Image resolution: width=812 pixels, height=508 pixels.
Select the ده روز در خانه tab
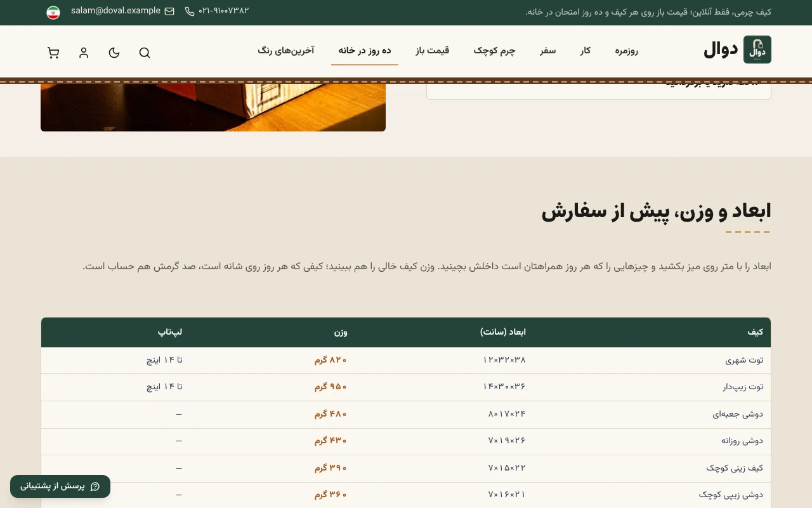[x=365, y=51]
